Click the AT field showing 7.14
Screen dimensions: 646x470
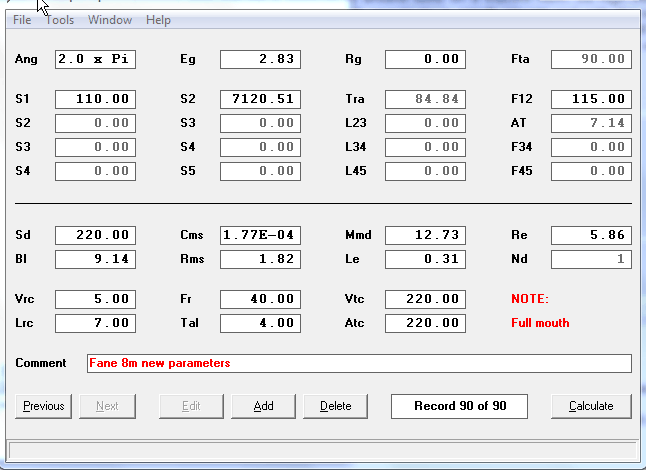[591, 123]
